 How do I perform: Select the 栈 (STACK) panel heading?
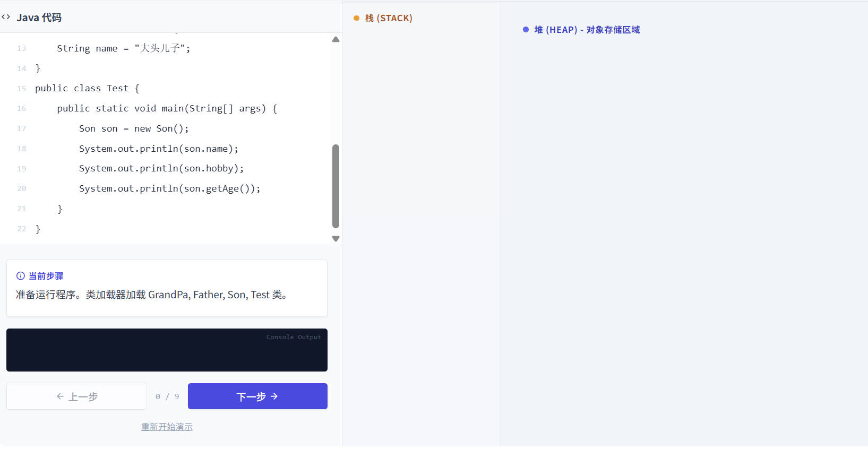[389, 18]
